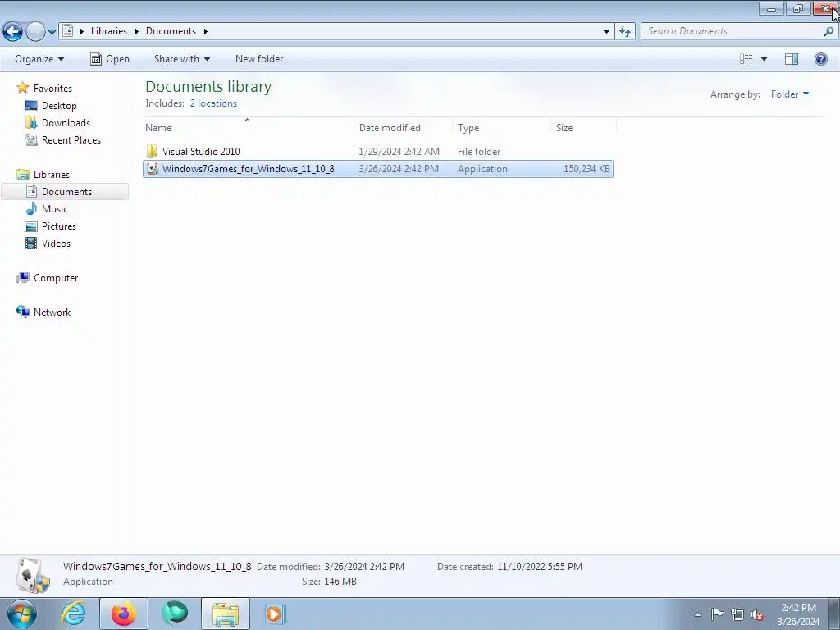Show hidden tray icons arrow
The image size is (840, 630).
(697, 614)
